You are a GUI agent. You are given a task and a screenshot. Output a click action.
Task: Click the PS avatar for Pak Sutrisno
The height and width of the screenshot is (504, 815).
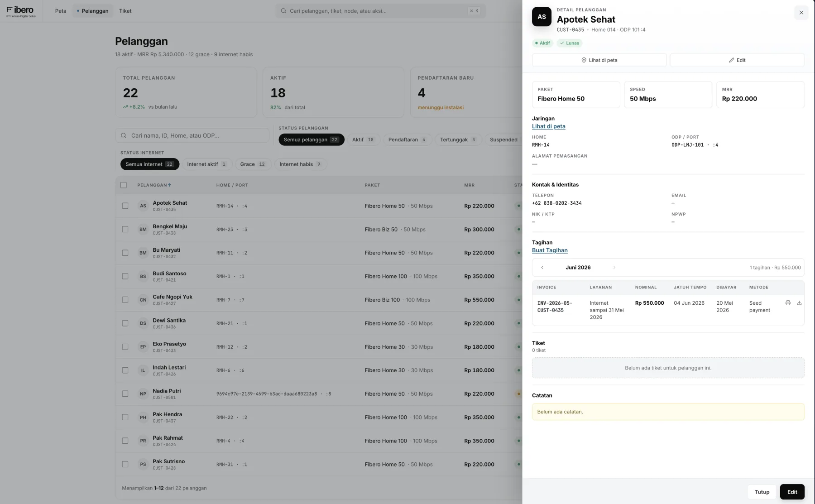coord(143,465)
